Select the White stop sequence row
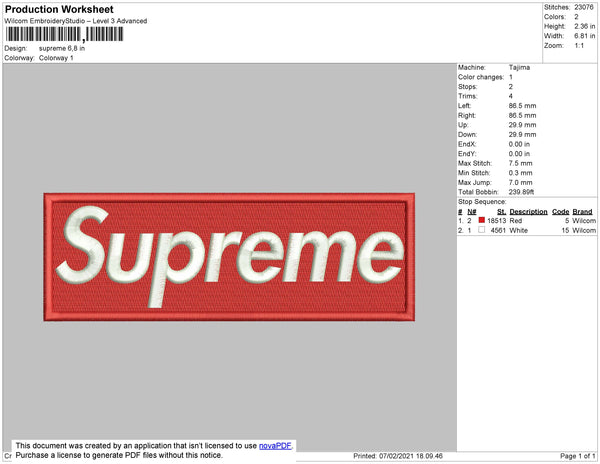Viewport: 600px width, 464px height. [x=527, y=230]
